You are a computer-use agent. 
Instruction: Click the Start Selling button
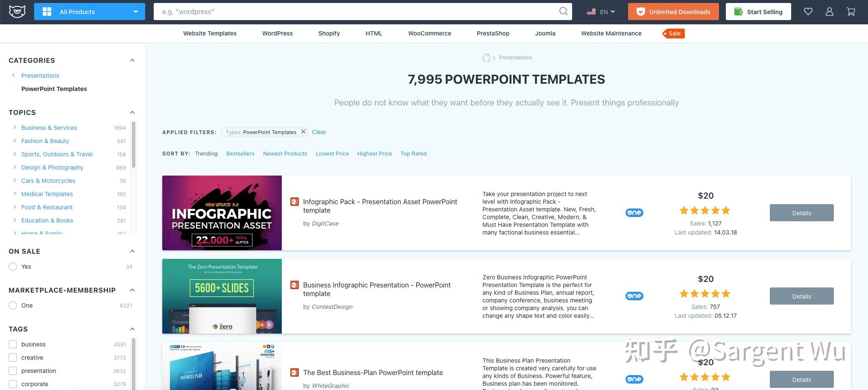758,12
